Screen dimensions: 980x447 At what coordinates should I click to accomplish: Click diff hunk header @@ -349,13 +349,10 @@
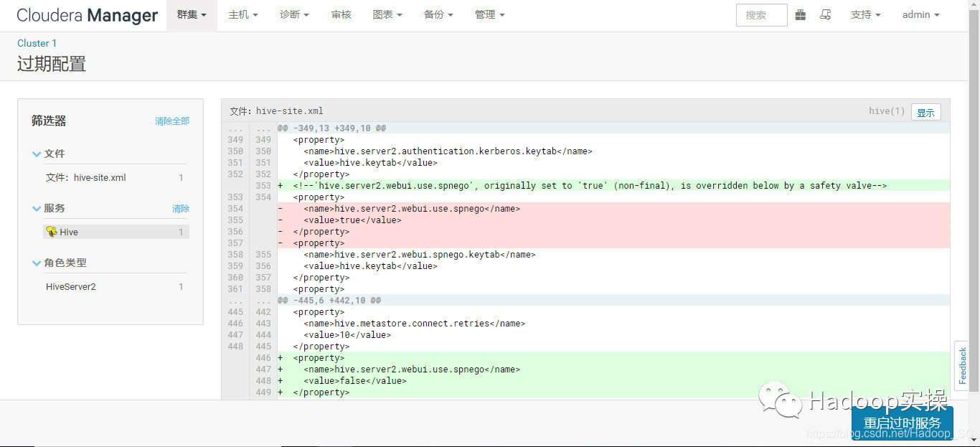click(x=332, y=128)
